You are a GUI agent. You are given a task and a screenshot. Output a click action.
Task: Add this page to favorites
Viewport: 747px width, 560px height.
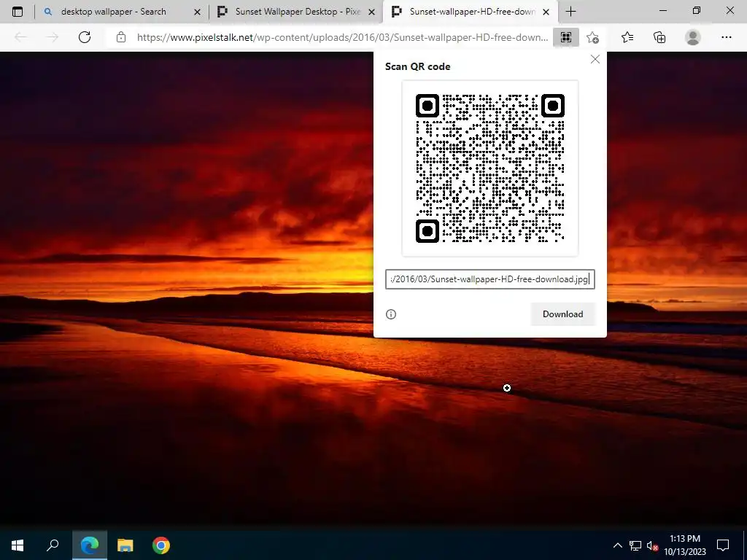592,37
